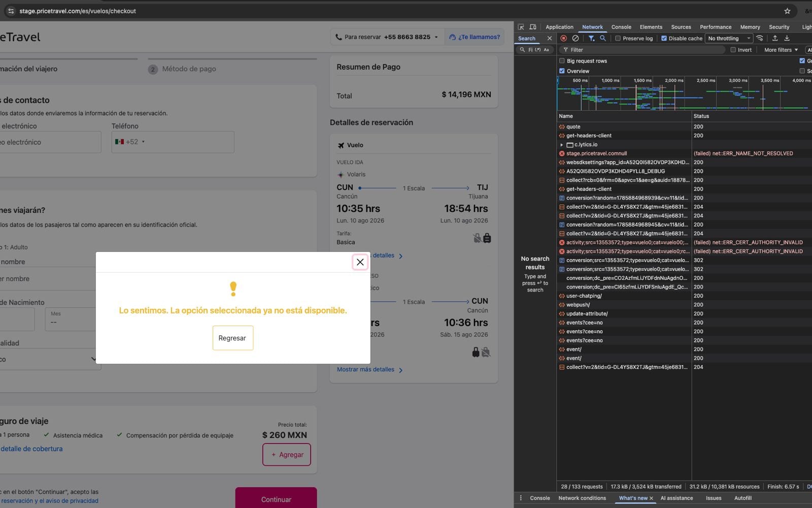Open No throttling dropdown

coord(729,38)
